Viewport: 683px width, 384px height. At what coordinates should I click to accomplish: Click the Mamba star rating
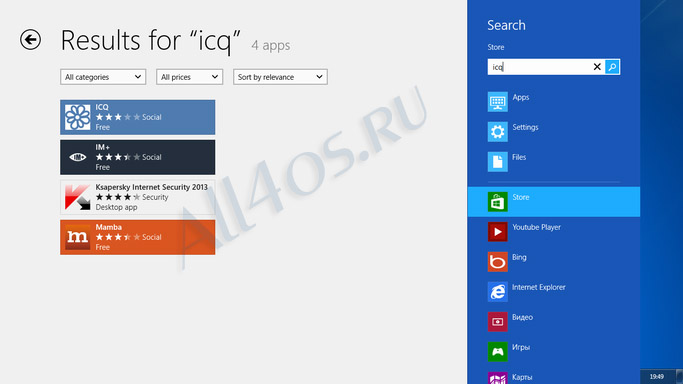click(118, 237)
